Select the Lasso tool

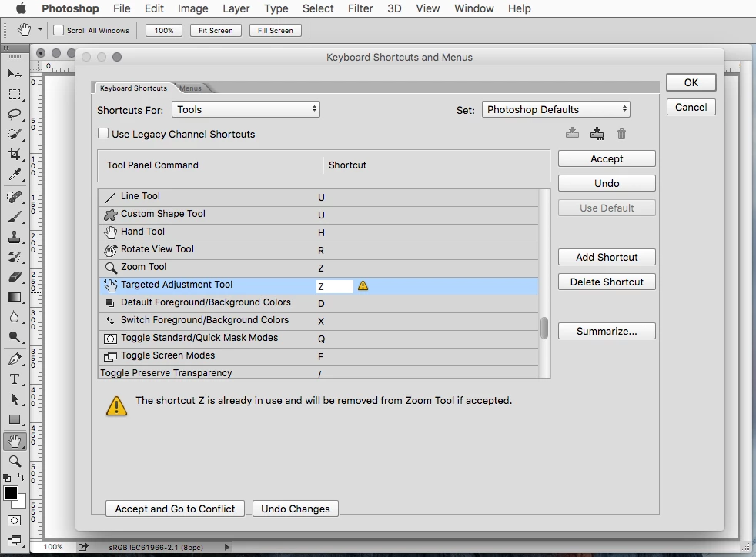[x=15, y=114]
